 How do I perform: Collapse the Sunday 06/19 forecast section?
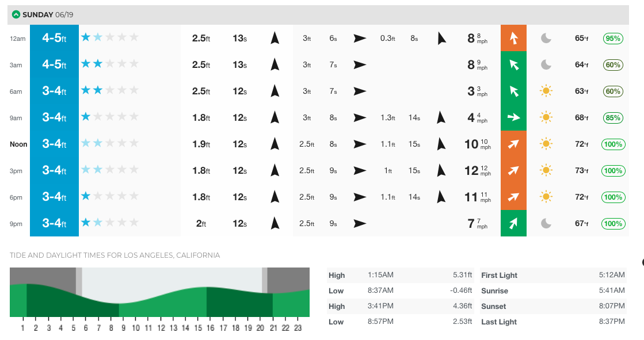[x=16, y=14]
